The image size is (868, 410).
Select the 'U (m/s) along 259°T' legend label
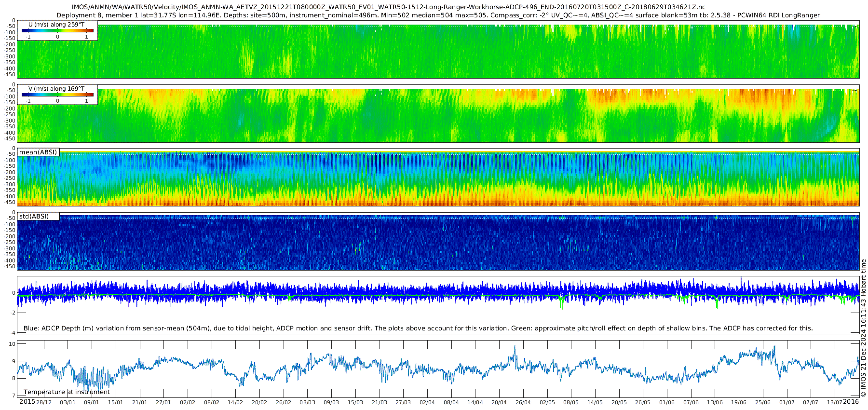click(x=56, y=24)
